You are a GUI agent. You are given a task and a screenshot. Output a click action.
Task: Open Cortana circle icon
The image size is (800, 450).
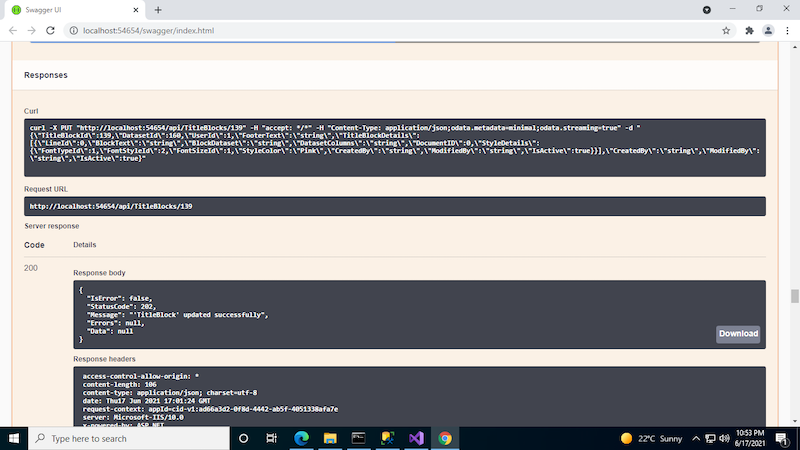click(243, 438)
